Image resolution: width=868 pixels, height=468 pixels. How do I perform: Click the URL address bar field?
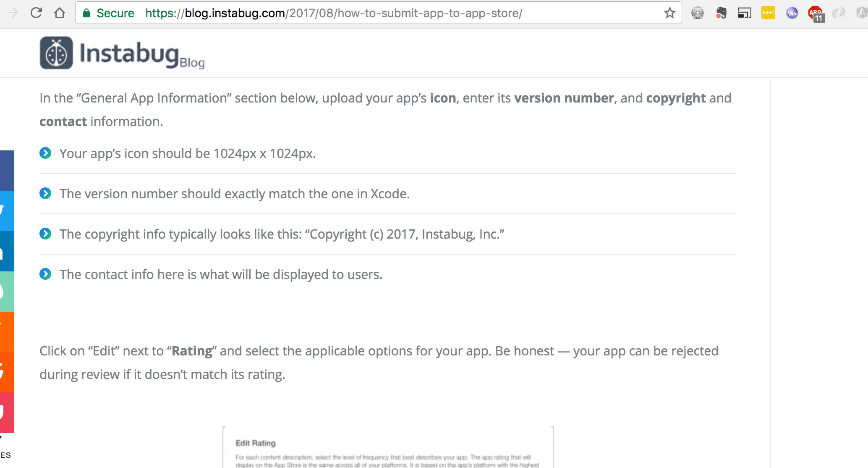[378, 13]
